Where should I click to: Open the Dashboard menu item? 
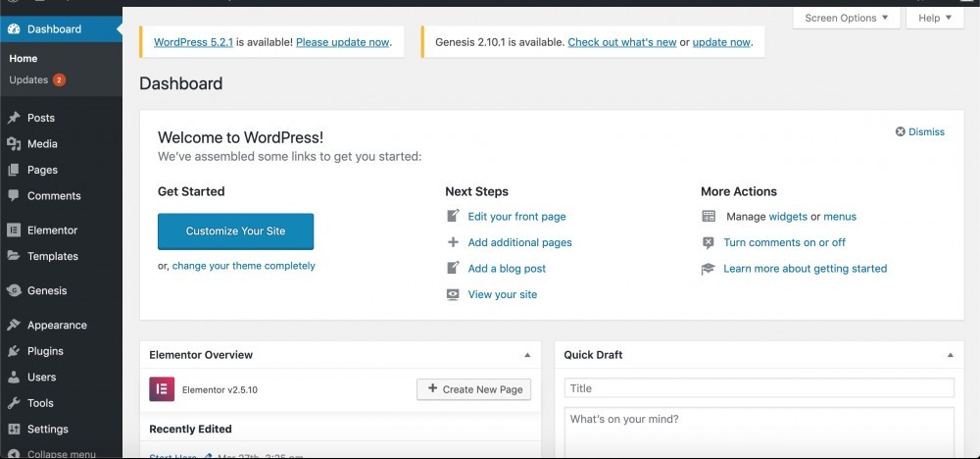click(x=61, y=28)
